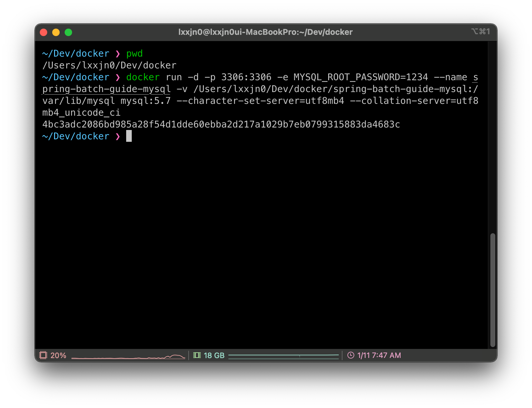The image size is (532, 408).
Task: Click the ⌥⌘1 shortcut indicator in title bar
Action: (480, 31)
